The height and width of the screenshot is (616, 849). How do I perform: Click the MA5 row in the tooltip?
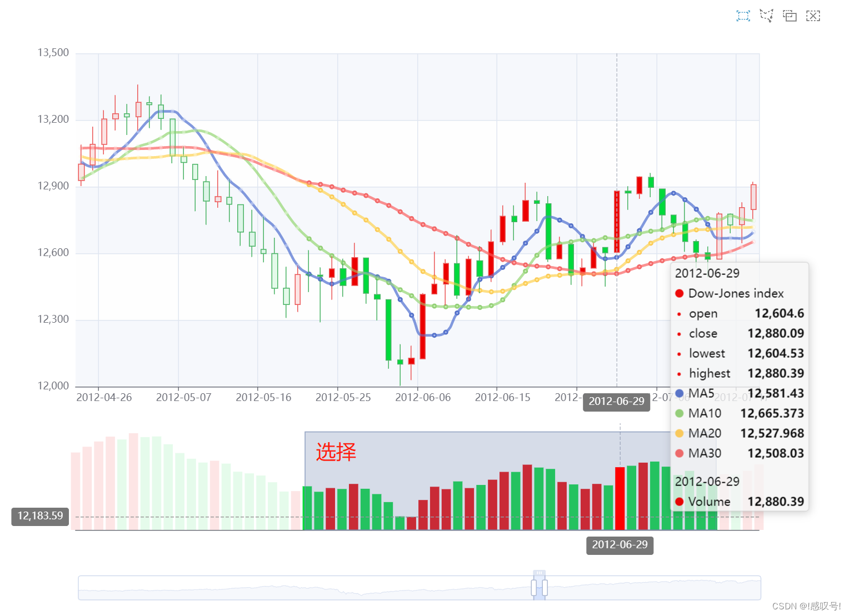click(740, 393)
